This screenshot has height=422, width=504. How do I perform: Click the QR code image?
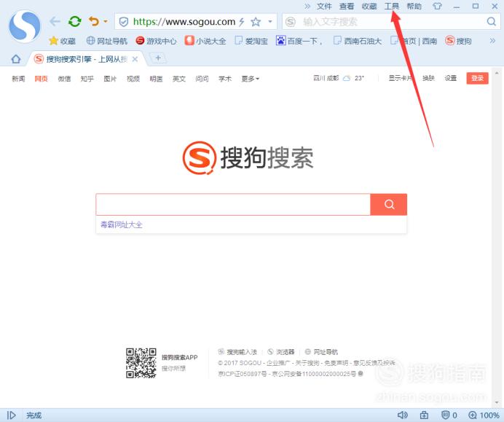point(141,363)
